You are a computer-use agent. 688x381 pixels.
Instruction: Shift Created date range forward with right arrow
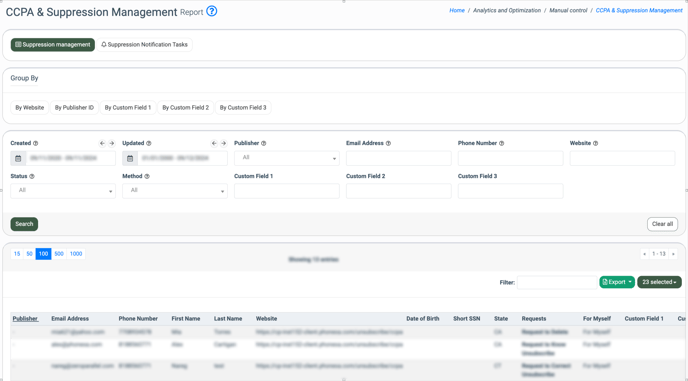[111, 144]
